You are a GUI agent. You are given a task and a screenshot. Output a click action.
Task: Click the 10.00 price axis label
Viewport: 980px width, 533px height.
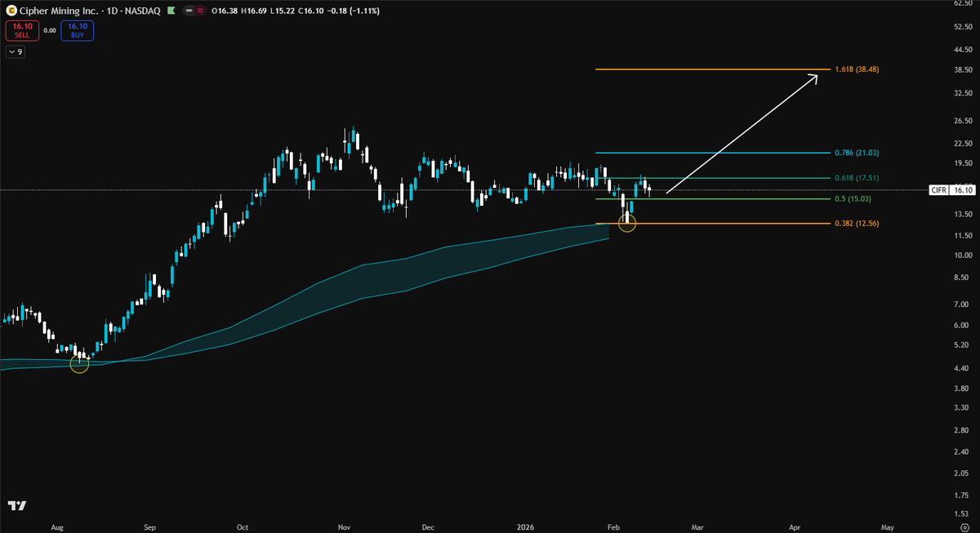coord(964,255)
